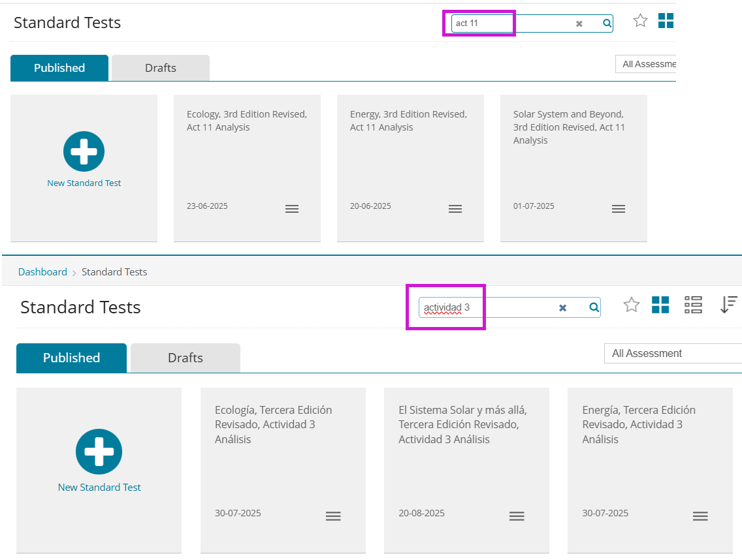The width and height of the screenshot is (742, 560).
Task: Click the magnifier to search 'act 11'
Action: click(x=606, y=23)
